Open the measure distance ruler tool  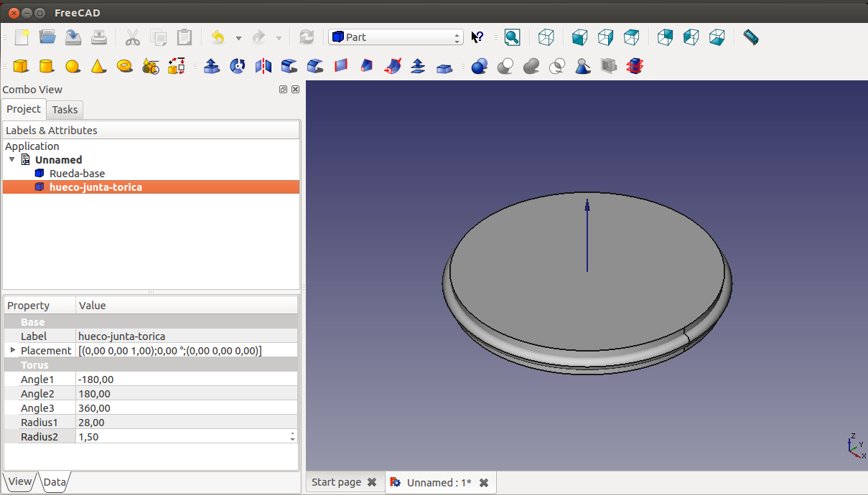click(750, 37)
